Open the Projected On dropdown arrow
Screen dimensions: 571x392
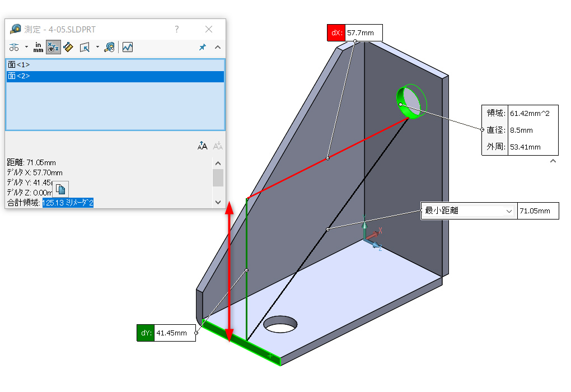click(x=97, y=48)
